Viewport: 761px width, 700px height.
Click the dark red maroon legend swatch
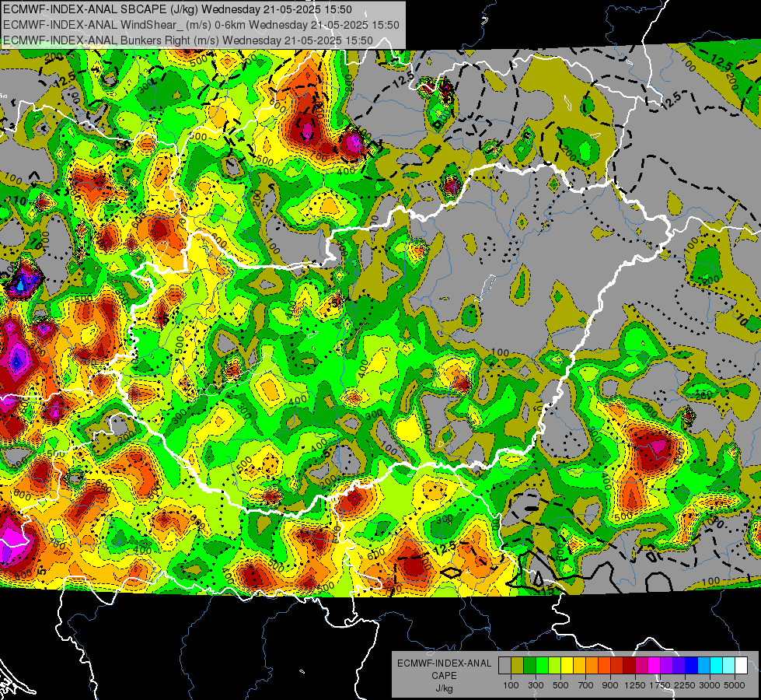click(629, 665)
